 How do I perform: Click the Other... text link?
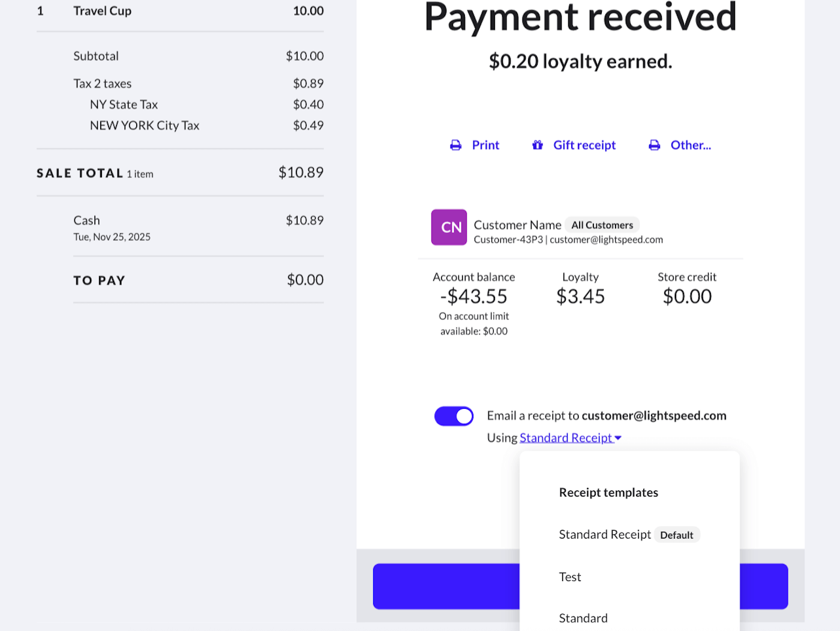pyautogui.click(x=691, y=145)
